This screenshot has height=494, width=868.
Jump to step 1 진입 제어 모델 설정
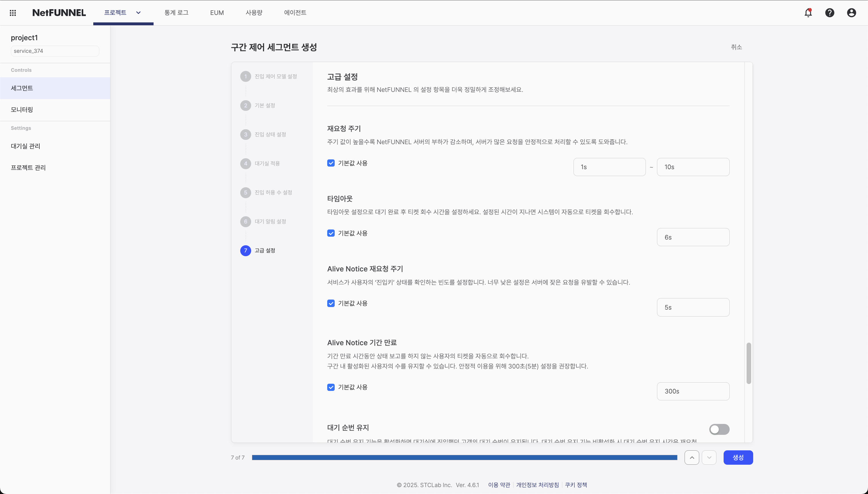click(275, 76)
